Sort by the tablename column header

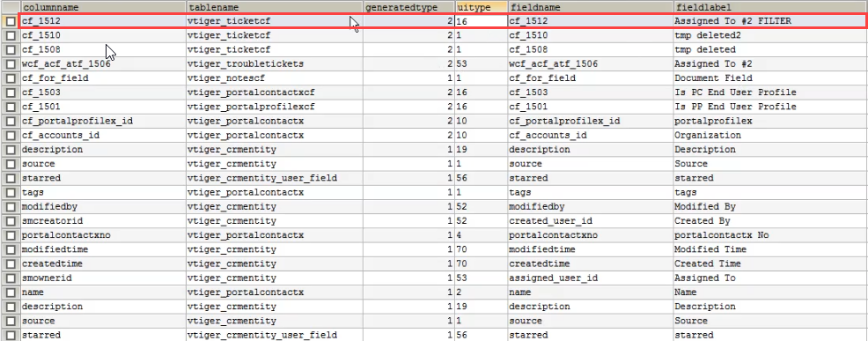[x=275, y=7]
